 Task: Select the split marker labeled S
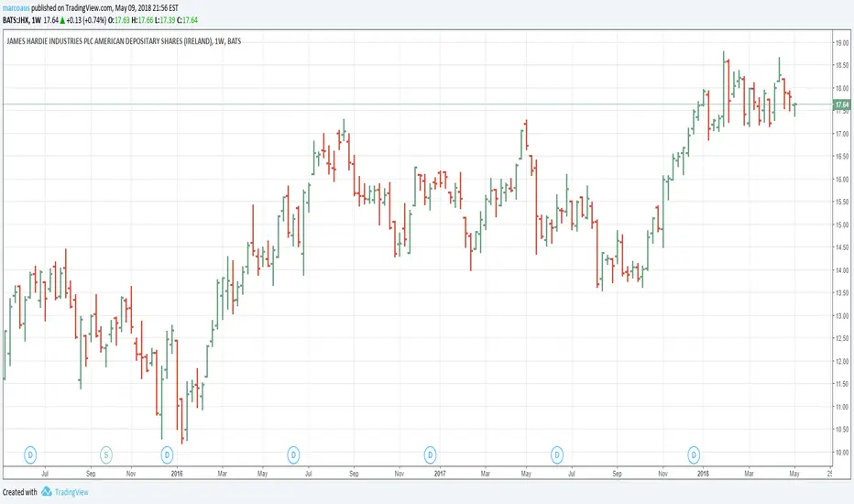[106, 455]
